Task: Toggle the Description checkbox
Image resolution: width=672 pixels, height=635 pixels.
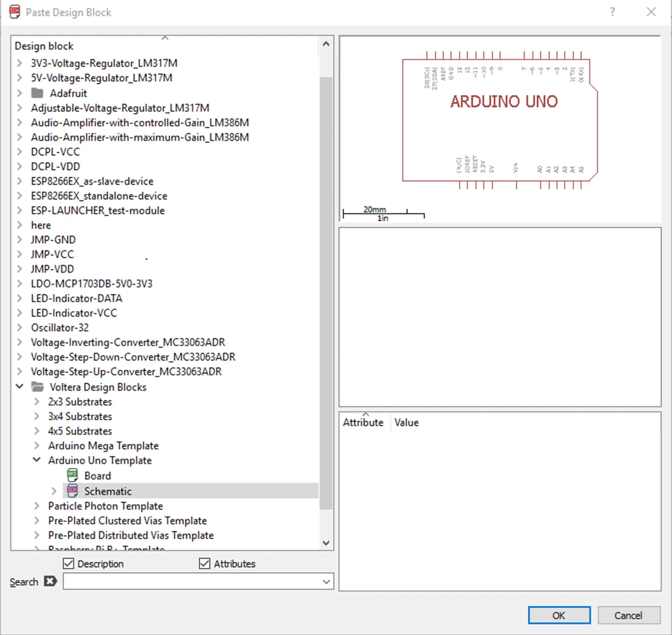Action: [x=68, y=563]
